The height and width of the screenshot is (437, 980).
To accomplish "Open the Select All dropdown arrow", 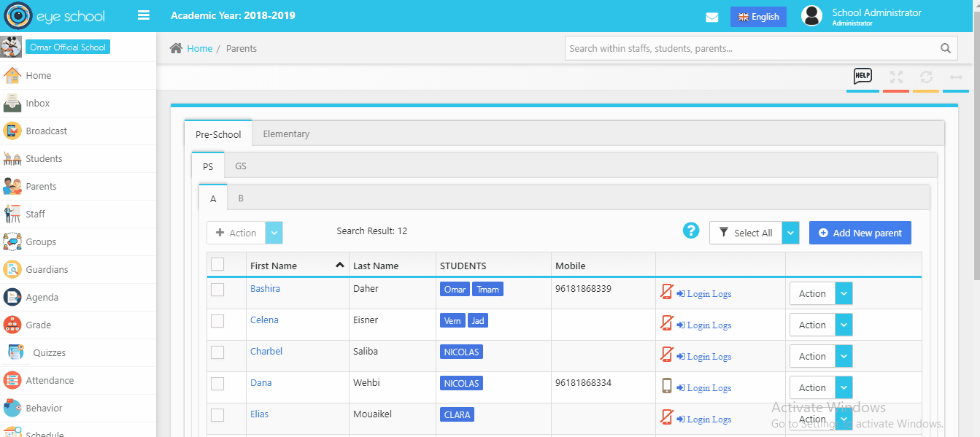I will tap(791, 233).
